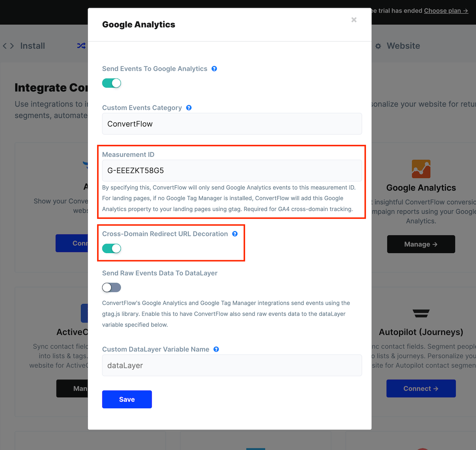This screenshot has width=476, height=450.
Task: Open help icon beside Custom Events Category
Action: (189, 108)
